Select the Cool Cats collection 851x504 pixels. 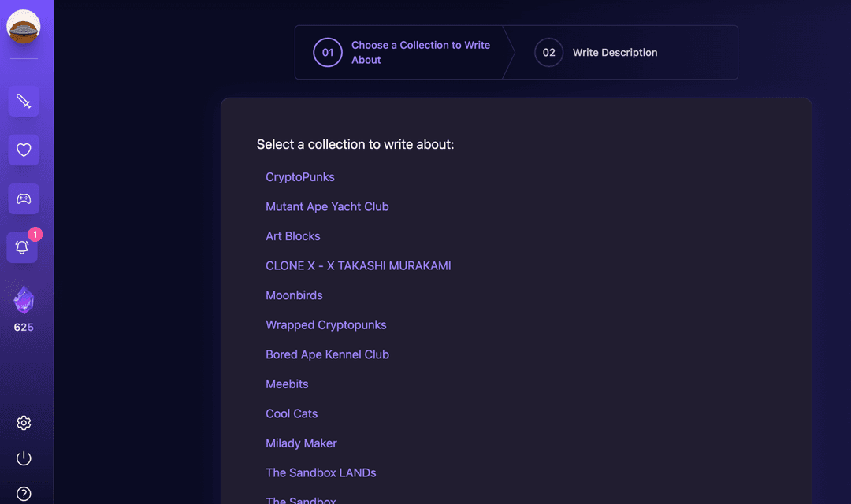pos(292,413)
